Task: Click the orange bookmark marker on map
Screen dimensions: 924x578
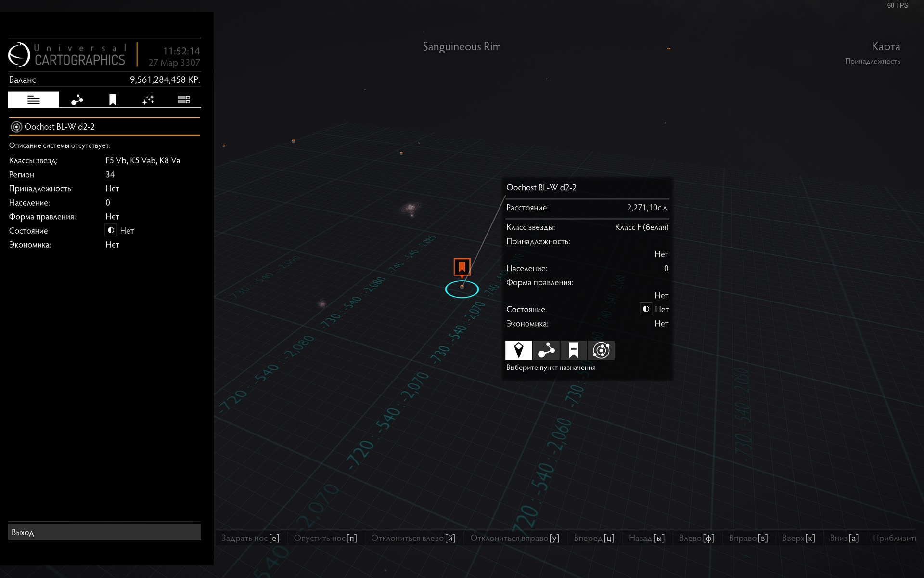Action: (462, 267)
